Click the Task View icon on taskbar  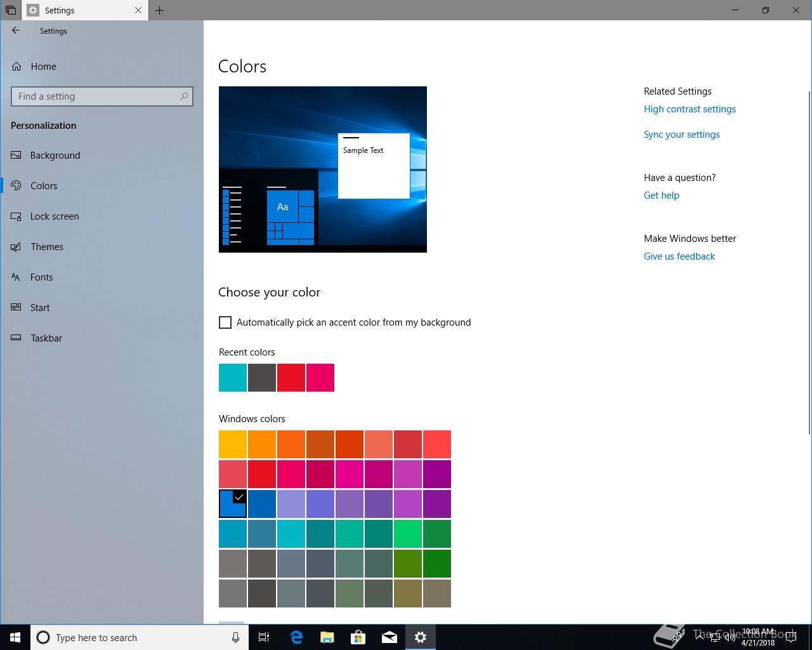click(265, 637)
